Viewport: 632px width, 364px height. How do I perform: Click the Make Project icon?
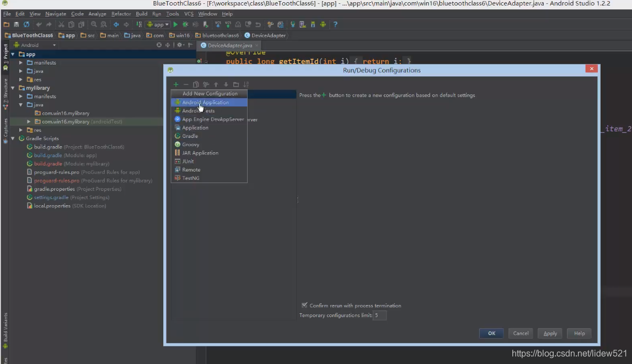pyautogui.click(x=138, y=25)
